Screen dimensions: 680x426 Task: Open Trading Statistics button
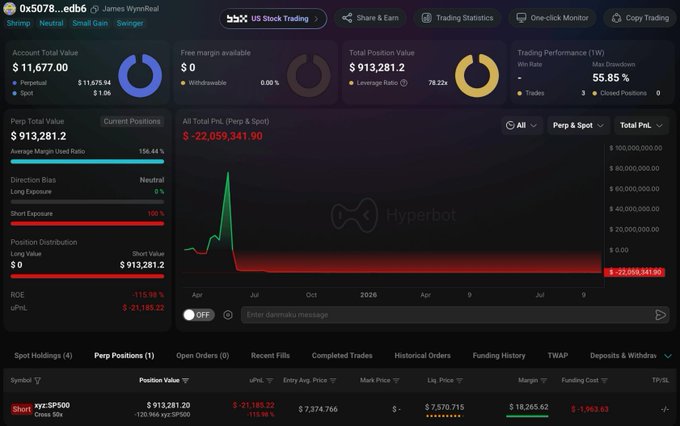pos(458,18)
